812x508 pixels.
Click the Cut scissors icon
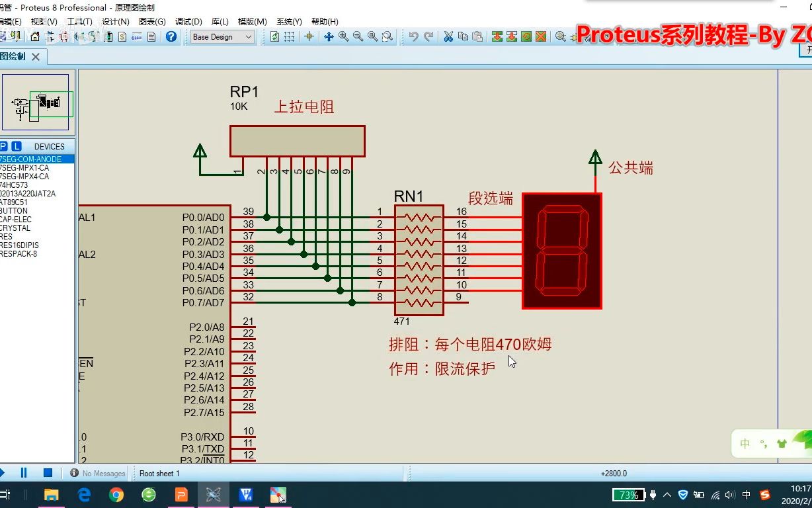click(x=448, y=37)
